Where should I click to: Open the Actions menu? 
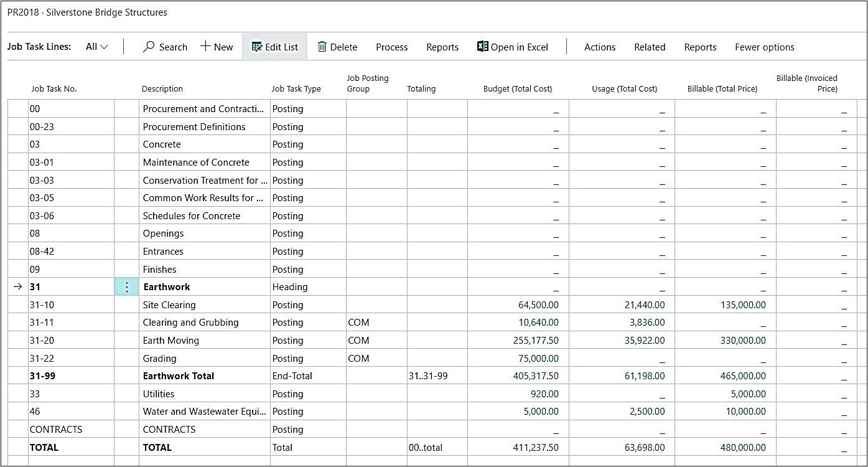click(599, 47)
